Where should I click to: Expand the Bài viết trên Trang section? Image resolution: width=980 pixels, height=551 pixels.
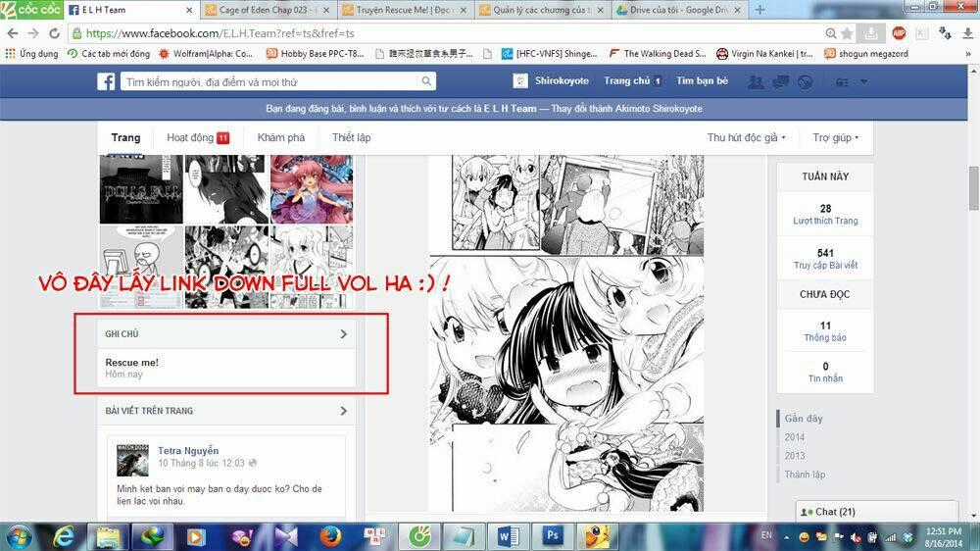click(x=343, y=411)
